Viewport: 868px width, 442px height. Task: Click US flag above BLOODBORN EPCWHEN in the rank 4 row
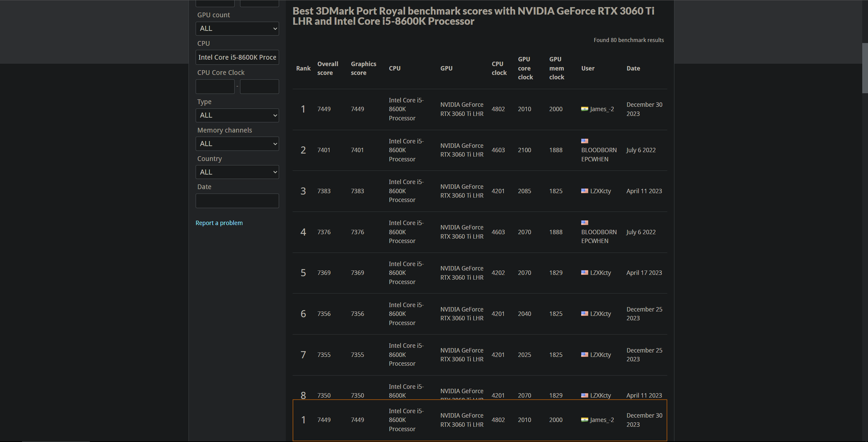[585, 223]
